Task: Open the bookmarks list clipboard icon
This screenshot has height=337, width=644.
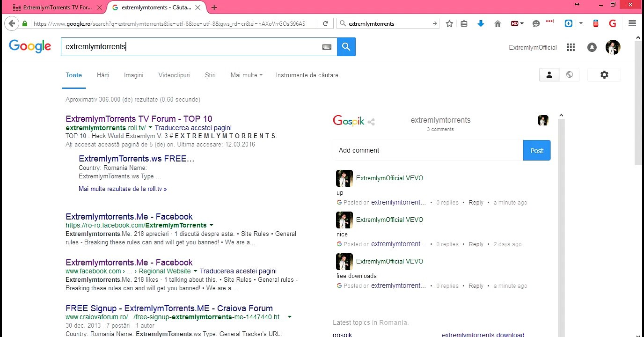Action: 464,23
